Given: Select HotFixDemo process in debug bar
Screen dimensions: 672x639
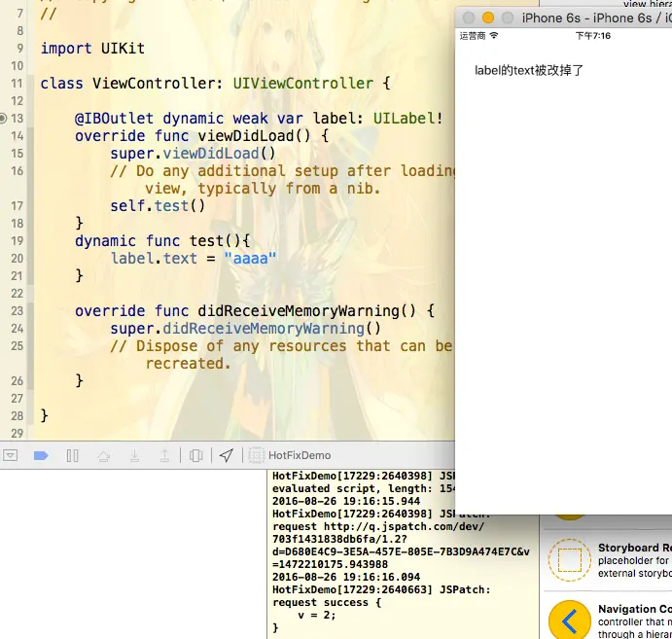Looking at the screenshot, I should coord(300,455).
